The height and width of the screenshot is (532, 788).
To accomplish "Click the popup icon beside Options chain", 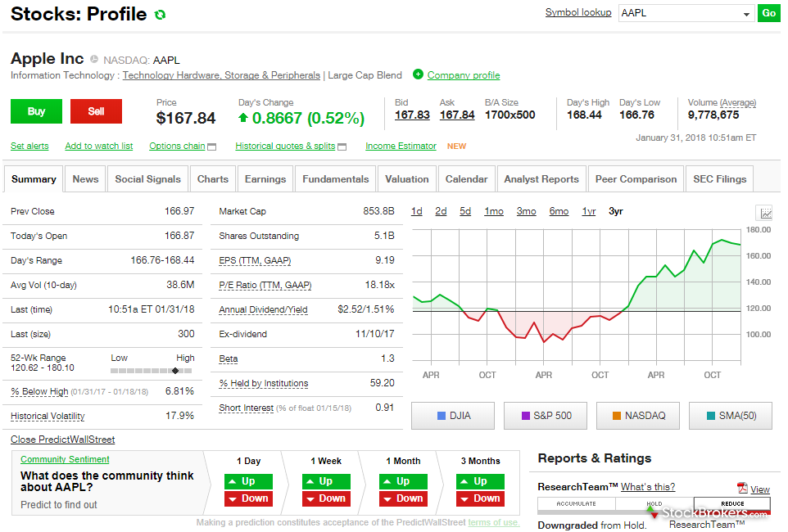I will [x=212, y=147].
